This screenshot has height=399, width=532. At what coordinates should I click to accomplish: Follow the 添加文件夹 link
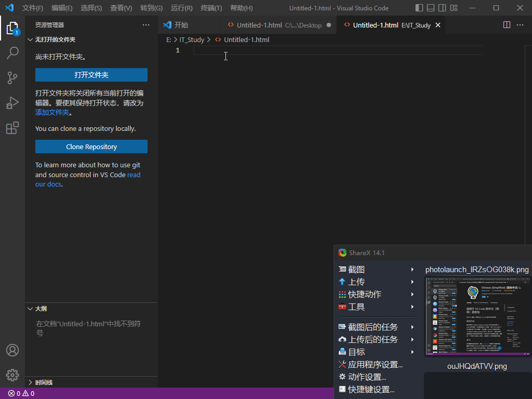pos(52,112)
